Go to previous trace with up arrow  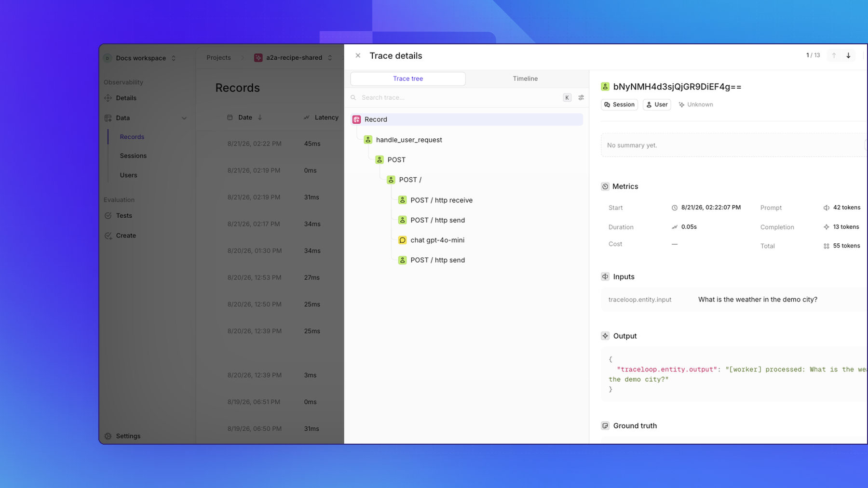pos(834,55)
